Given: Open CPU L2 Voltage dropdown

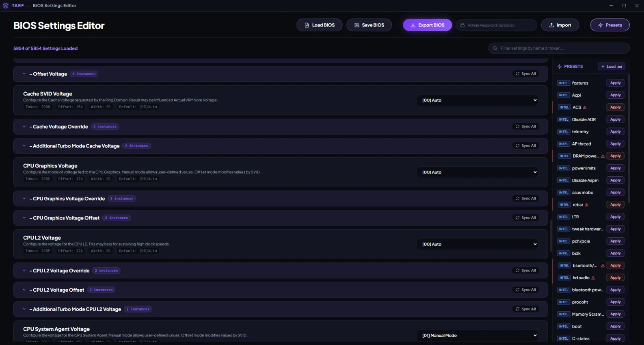Looking at the screenshot, I should click(478, 244).
